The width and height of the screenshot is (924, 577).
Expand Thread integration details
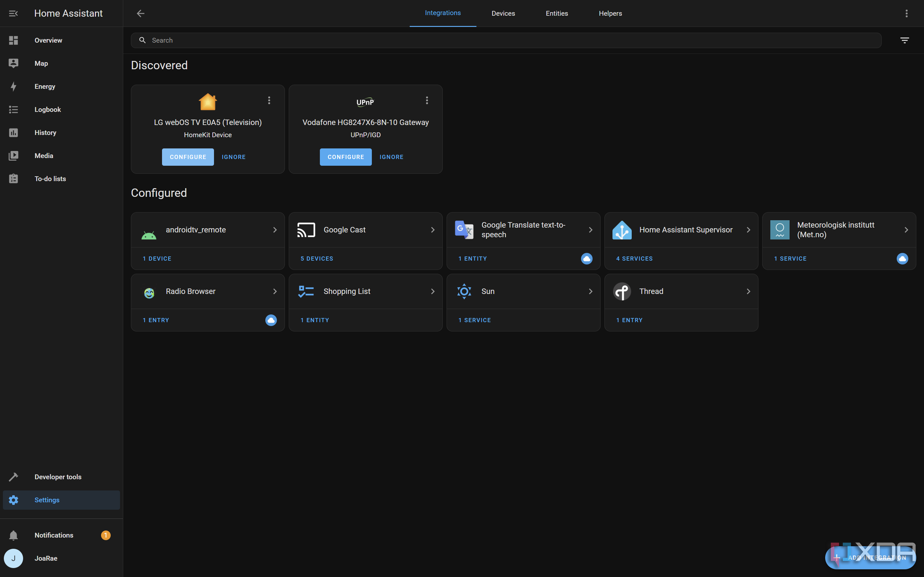(749, 291)
